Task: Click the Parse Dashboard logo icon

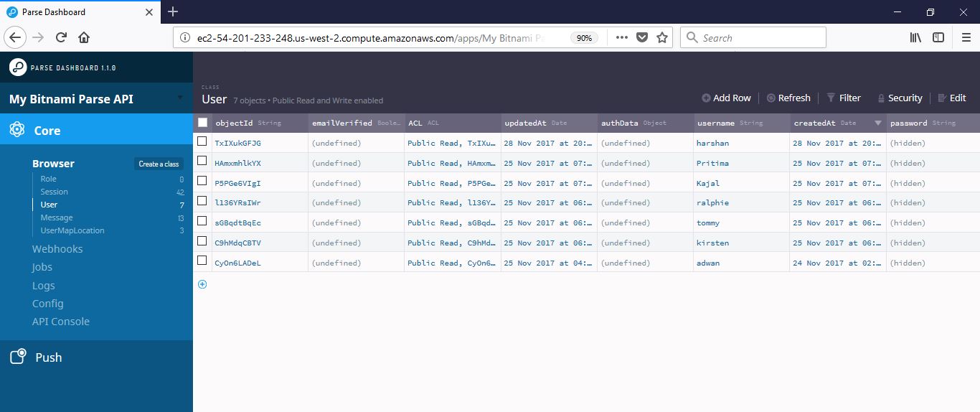Action: pos(17,67)
